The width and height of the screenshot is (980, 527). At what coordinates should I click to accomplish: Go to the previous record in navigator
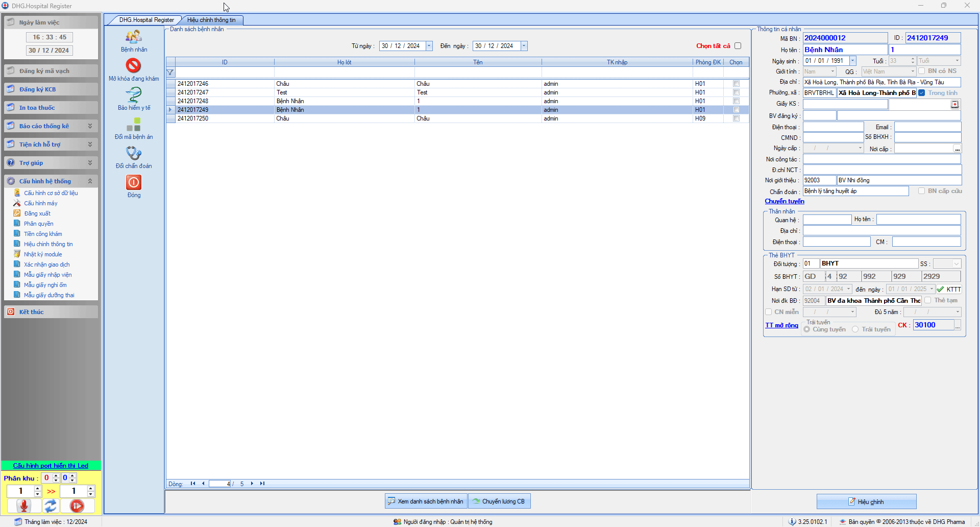coord(203,484)
